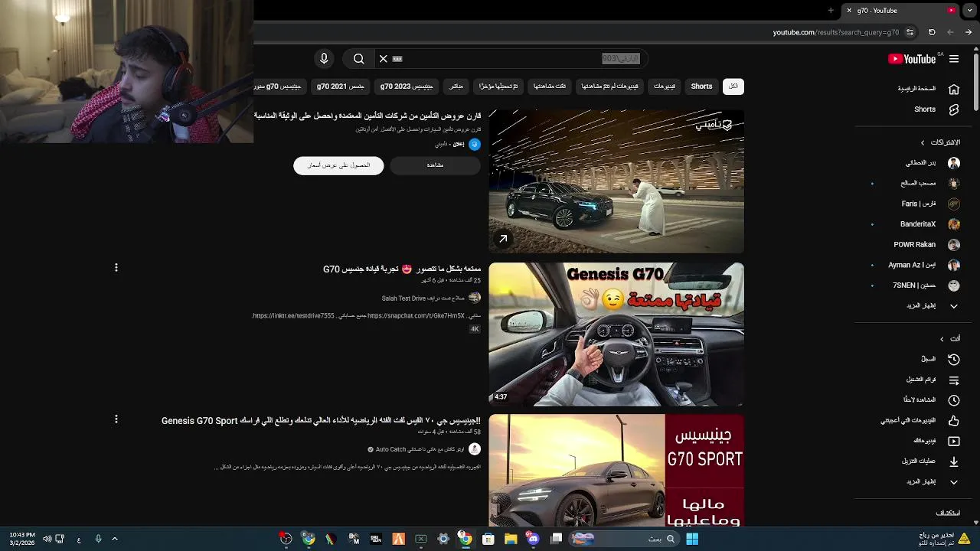
Task: Open the Genesis G70 test drive video title
Action: coord(402,269)
